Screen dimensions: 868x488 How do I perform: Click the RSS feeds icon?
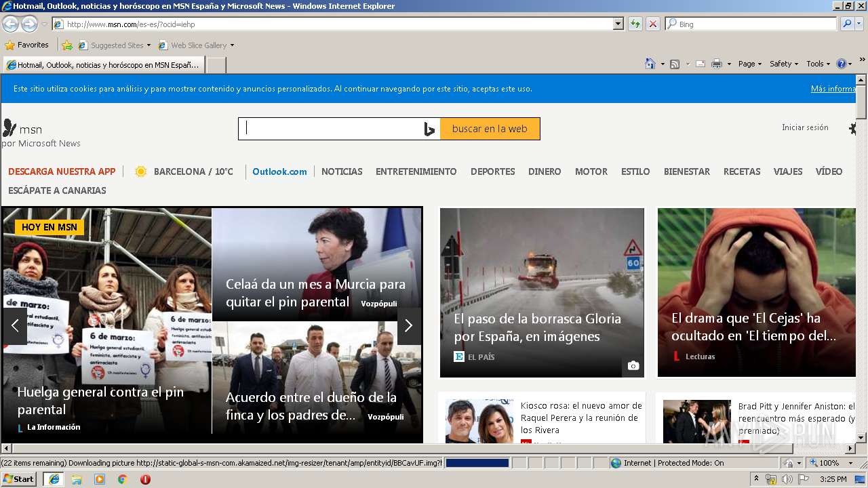click(675, 64)
